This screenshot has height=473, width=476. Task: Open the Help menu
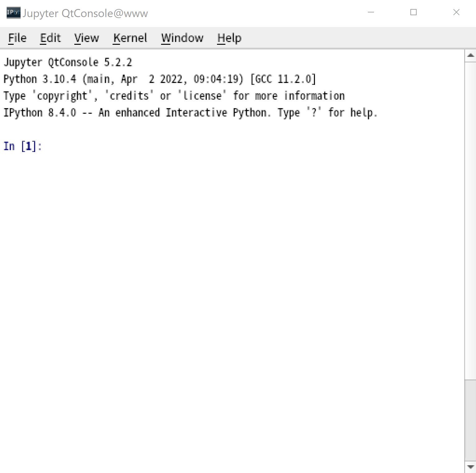tap(229, 38)
